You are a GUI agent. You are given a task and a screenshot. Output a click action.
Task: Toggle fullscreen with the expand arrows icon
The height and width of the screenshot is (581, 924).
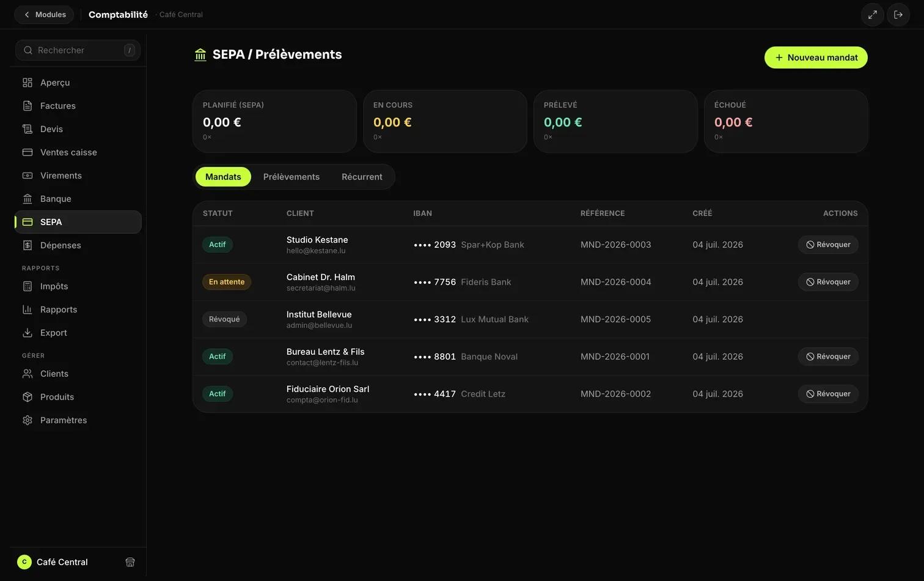[873, 15]
